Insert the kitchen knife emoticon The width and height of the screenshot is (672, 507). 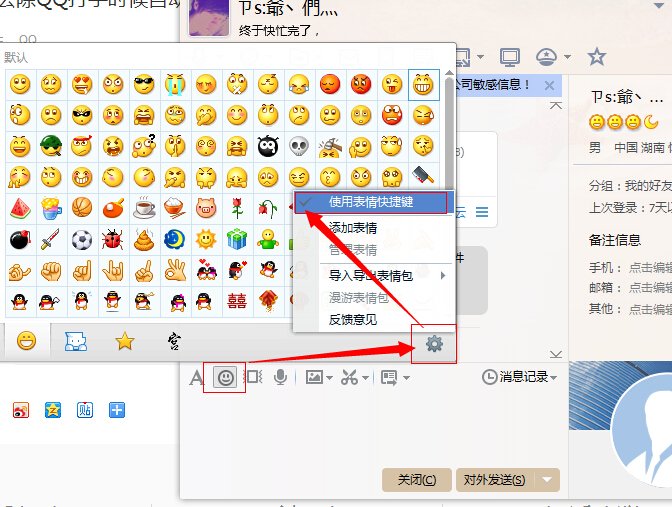[x=424, y=176]
